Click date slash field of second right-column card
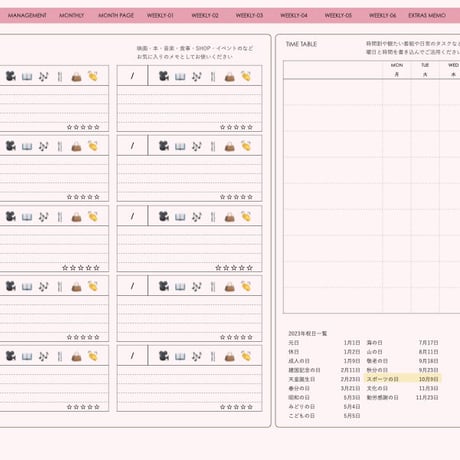Screen dimensions: 460x460 132,145
